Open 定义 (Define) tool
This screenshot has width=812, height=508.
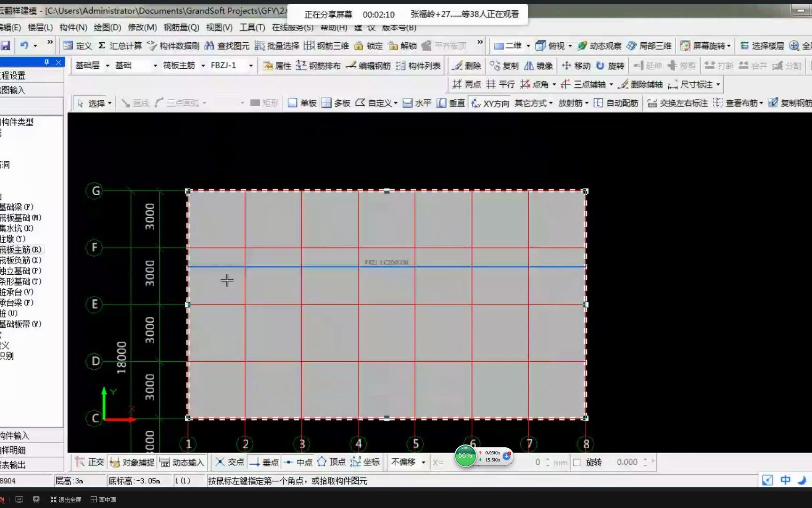pyautogui.click(x=78, y=46)
